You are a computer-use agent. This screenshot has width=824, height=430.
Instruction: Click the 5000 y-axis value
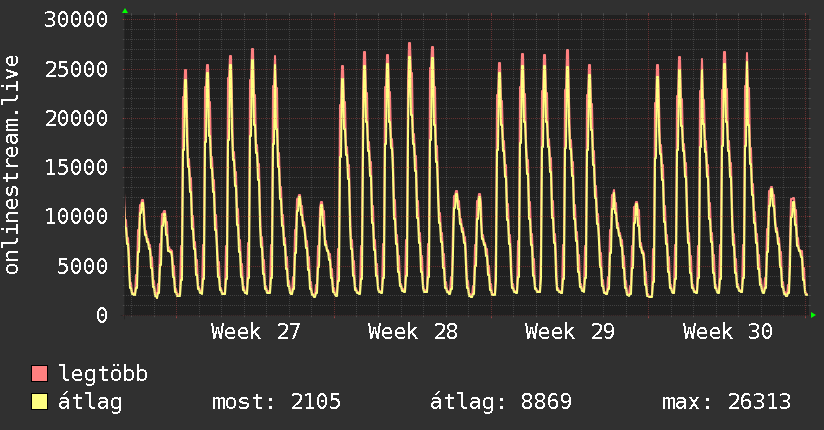tap(83, 266)
